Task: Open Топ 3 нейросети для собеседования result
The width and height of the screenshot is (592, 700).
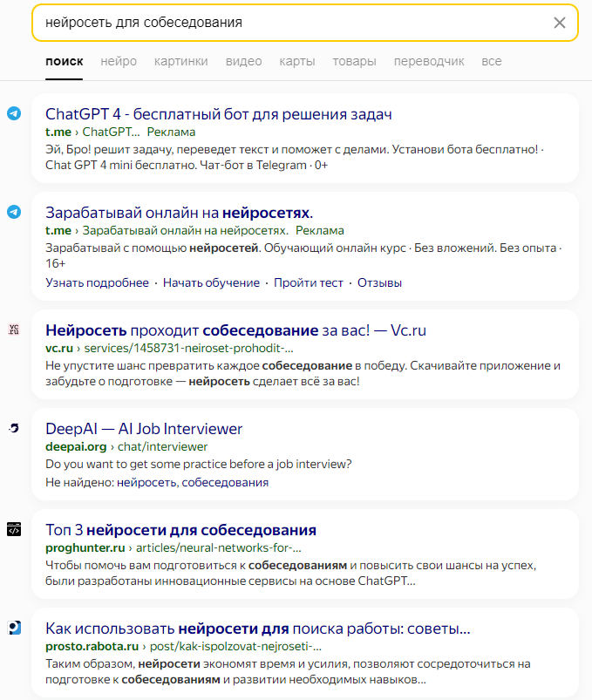Action: 180,530
